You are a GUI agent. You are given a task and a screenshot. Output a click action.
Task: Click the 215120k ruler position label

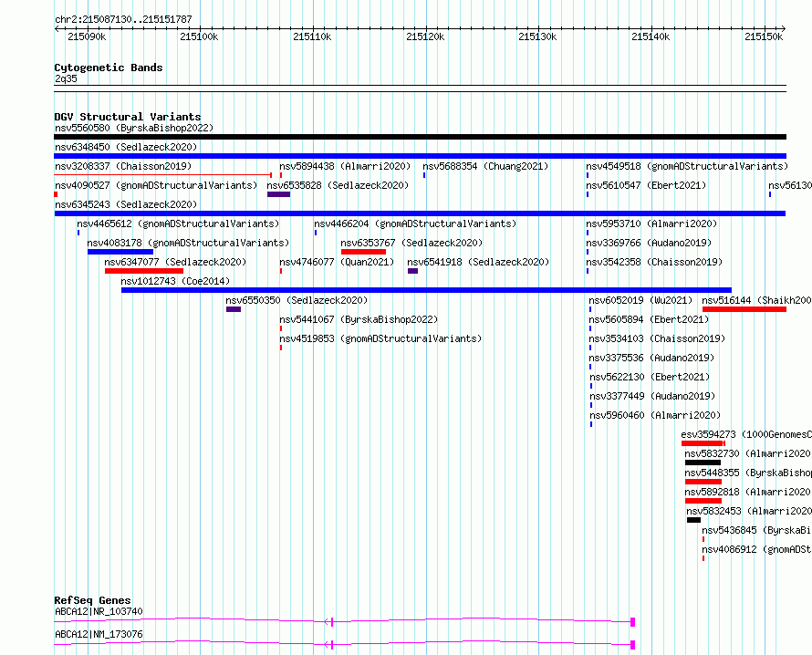point(425,36)
